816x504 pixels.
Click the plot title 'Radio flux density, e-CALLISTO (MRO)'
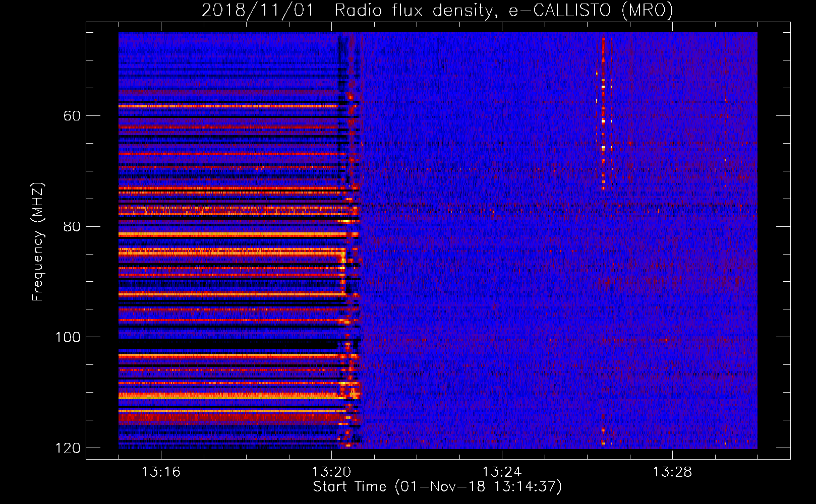point(504,11)
